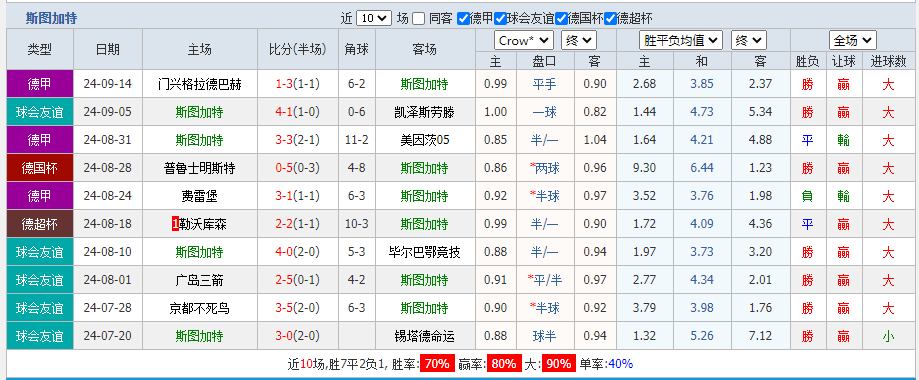Open home team 广岛三箭
The height and width of the screenshot is (380, 919).
(199, 280)
